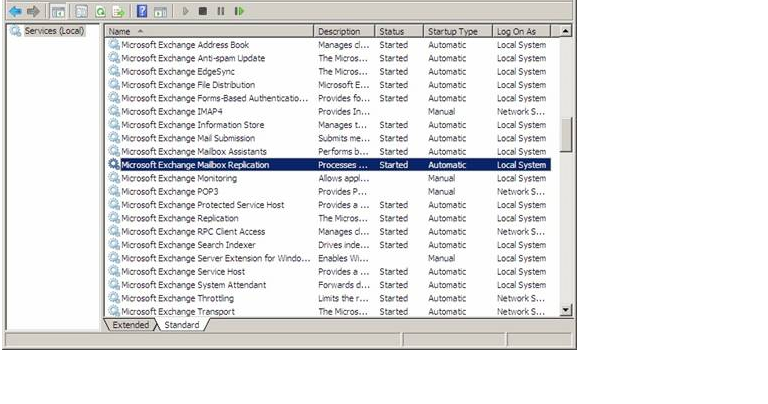The width and height of the screenshot is (768, 404).
Task: Open the Help toolbar icon
Action: coord(142,11)
